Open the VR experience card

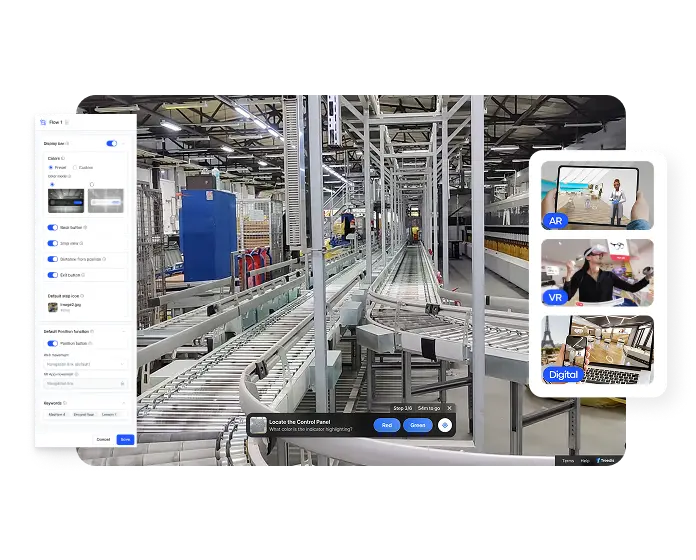(x=597, y=273)
